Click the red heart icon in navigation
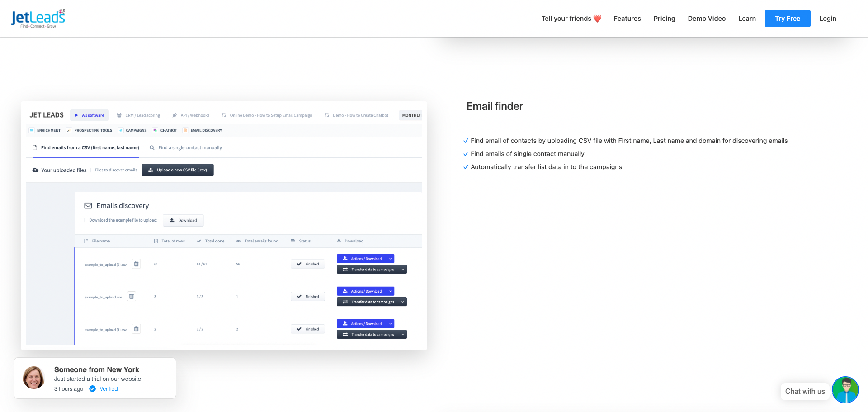 pos(597,19)
